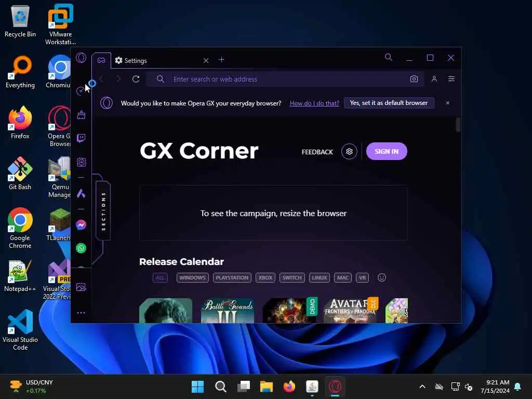Open the first game card with statue head
532x399 pixels.
coord(166,311)
